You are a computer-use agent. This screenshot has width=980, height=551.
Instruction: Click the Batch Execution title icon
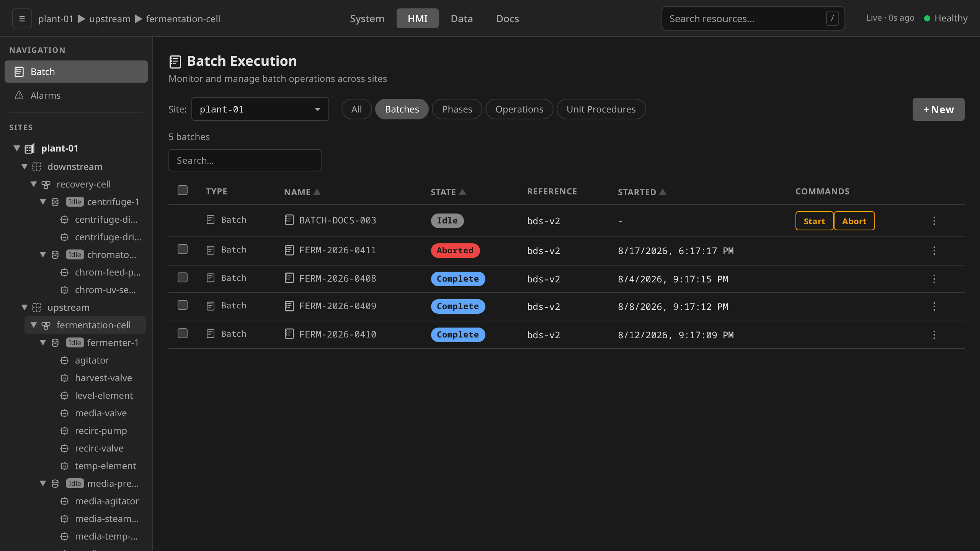[175, 62]
